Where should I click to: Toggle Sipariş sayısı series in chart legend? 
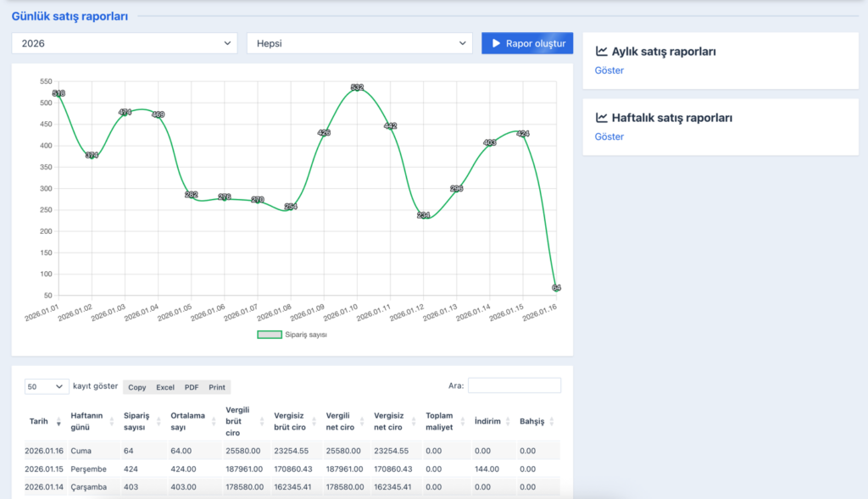pos(270,335)
